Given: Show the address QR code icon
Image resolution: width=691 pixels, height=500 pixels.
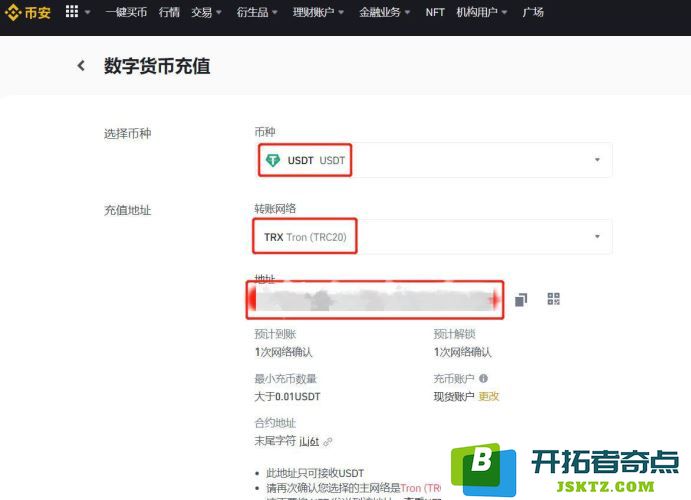Looking at the screenshot, I should 554,299.
